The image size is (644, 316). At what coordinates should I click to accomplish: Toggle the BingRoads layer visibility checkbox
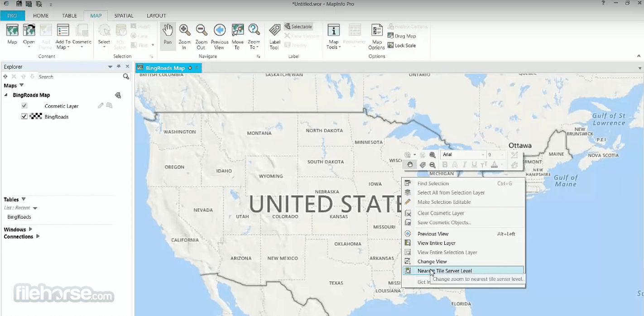point(24,116)
